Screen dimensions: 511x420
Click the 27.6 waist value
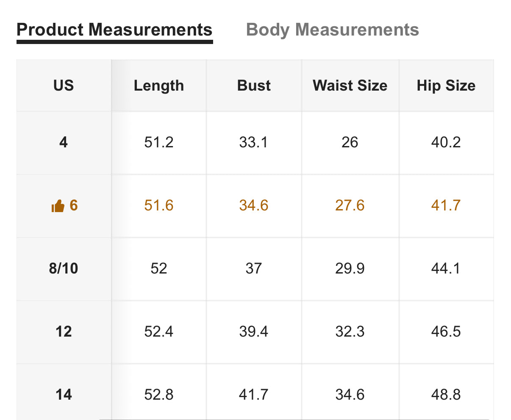click(x=350, y=205)
